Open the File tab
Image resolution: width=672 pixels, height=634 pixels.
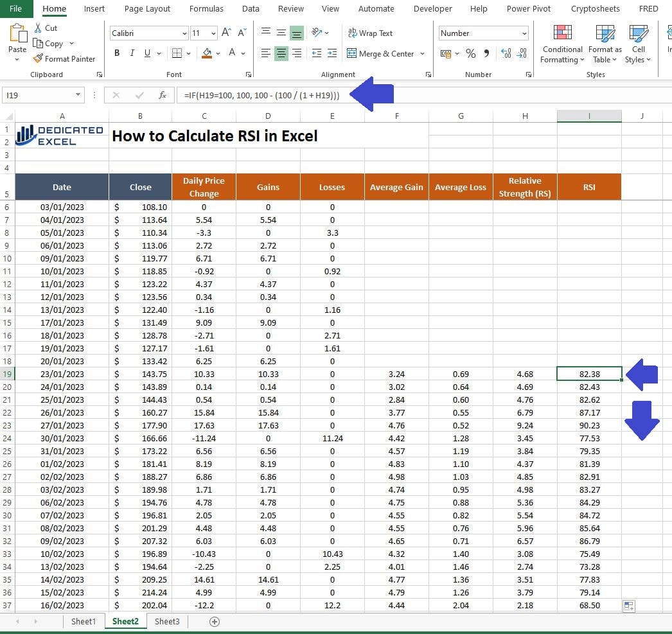coord(16,8)
